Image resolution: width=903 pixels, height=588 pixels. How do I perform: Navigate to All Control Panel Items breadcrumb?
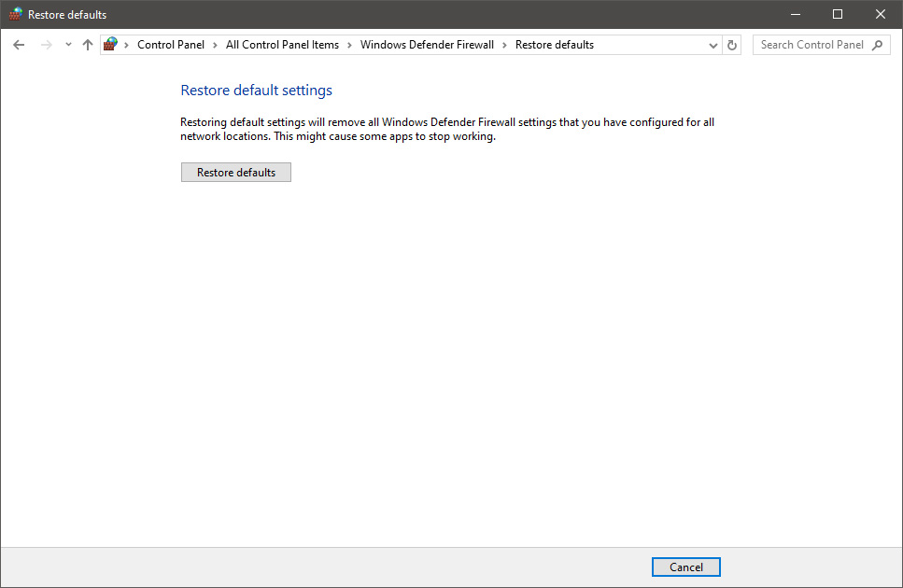pos(282,45)
